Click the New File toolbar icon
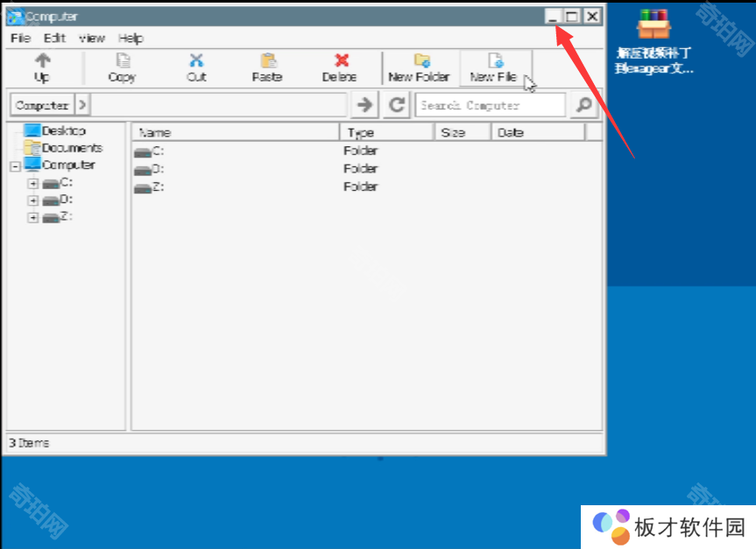Screen dimensions: 756x549 (x=496, y=61)
